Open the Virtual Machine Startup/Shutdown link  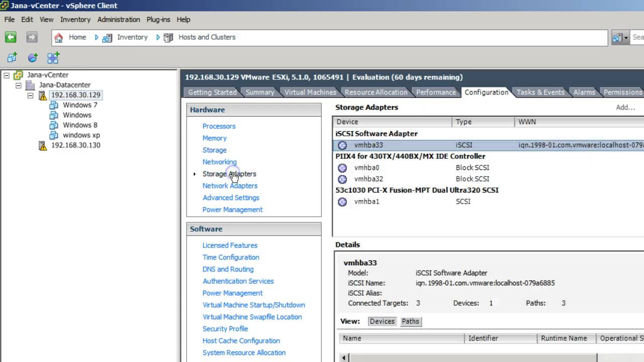point(254,305)
